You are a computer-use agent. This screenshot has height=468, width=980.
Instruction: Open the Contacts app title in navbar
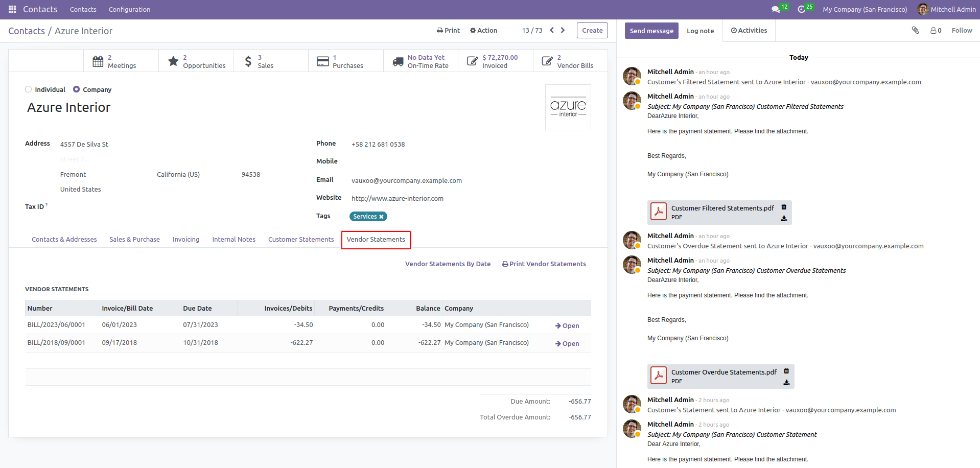[x=40, y=9]
